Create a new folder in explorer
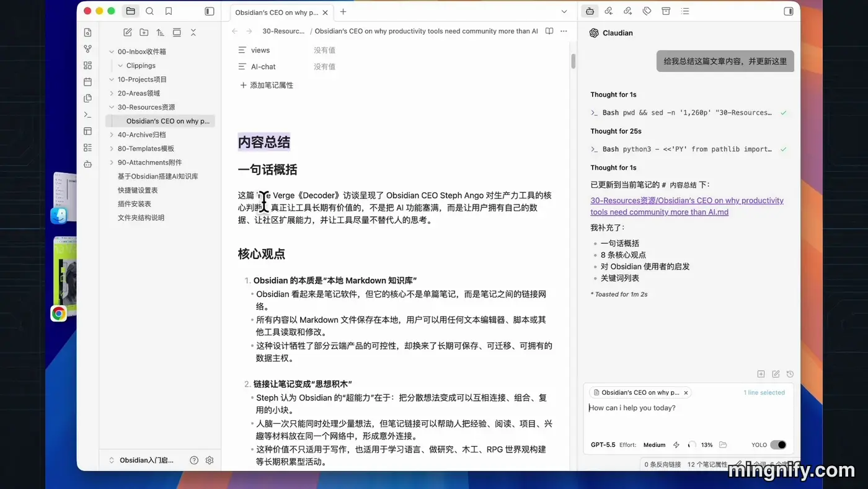The width and height of the screenshot is (868, 489). tap(144, 32)
